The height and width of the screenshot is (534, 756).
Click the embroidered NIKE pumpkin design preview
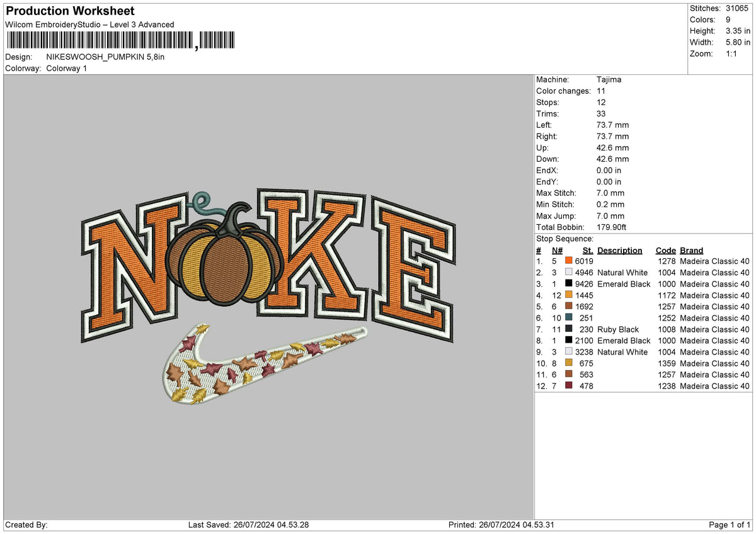(268, 297)
